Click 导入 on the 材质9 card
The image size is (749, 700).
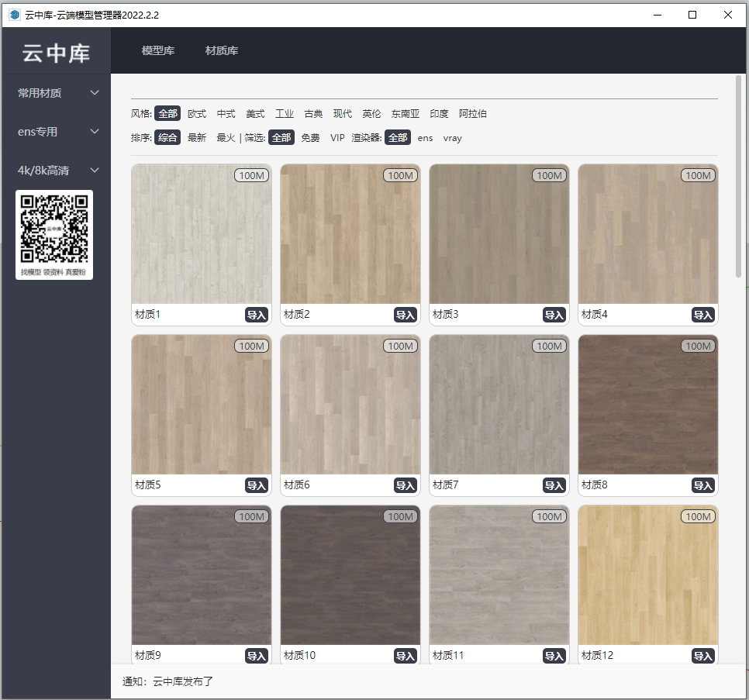(257, 656)
